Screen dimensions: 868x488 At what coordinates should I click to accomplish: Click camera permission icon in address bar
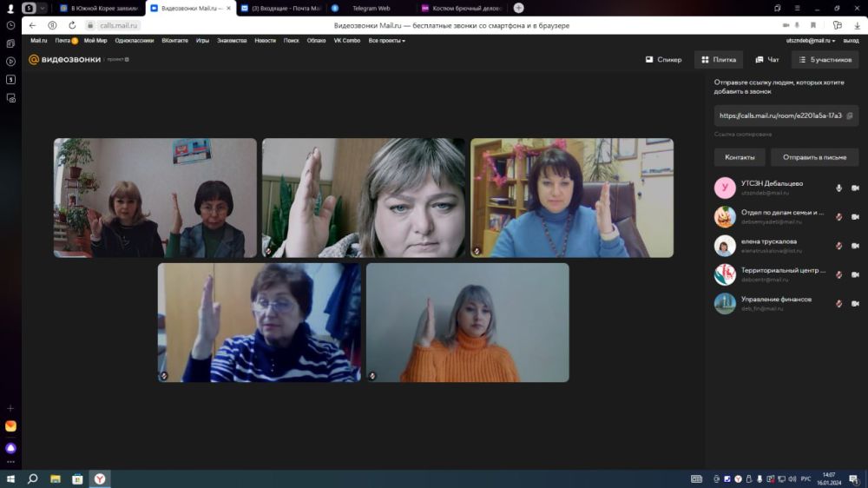(786, 25)
